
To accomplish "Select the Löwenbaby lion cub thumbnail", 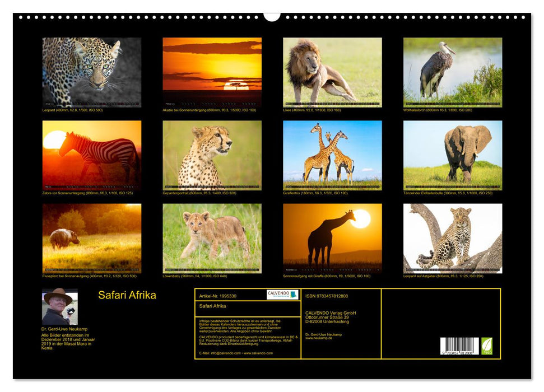I will point(210,239).
